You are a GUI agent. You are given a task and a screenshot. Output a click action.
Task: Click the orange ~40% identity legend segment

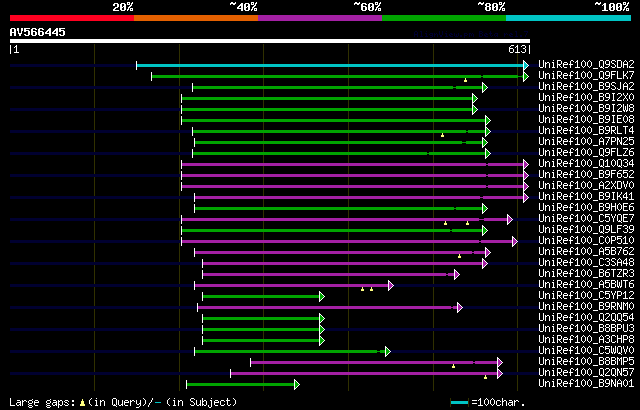[x=196, y=18]
